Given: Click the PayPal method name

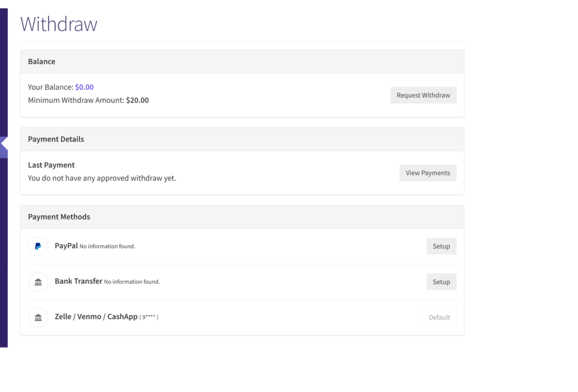Looking at the screenshot, I should tap(67, 246).
